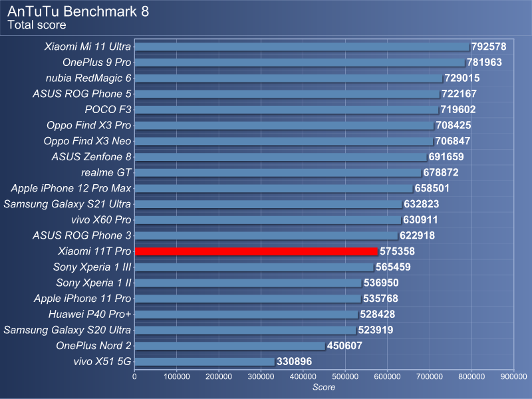Viewport: 532px width, 399px height.
Task: Click the x-axis tick label 600000
Action: point(387,376)
